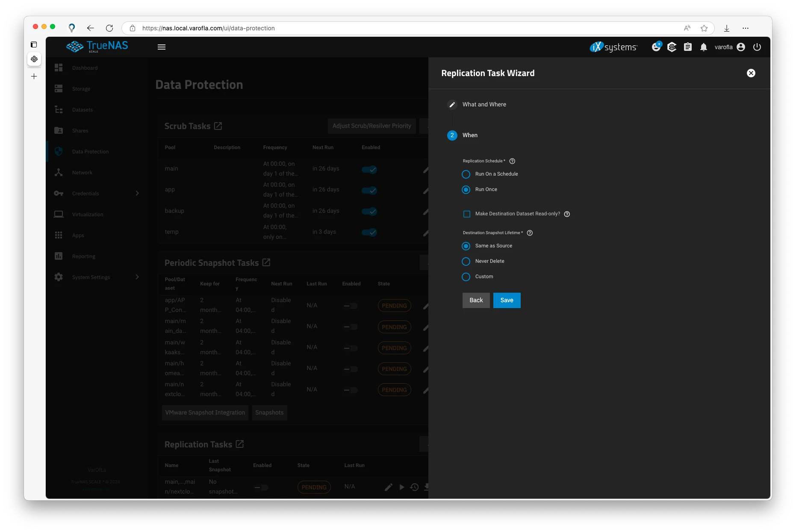Screen dimensions: 796x532
Task: Click help icon for Make Destination Read-only
Action: pyautogui.click(x=567, y=214)
